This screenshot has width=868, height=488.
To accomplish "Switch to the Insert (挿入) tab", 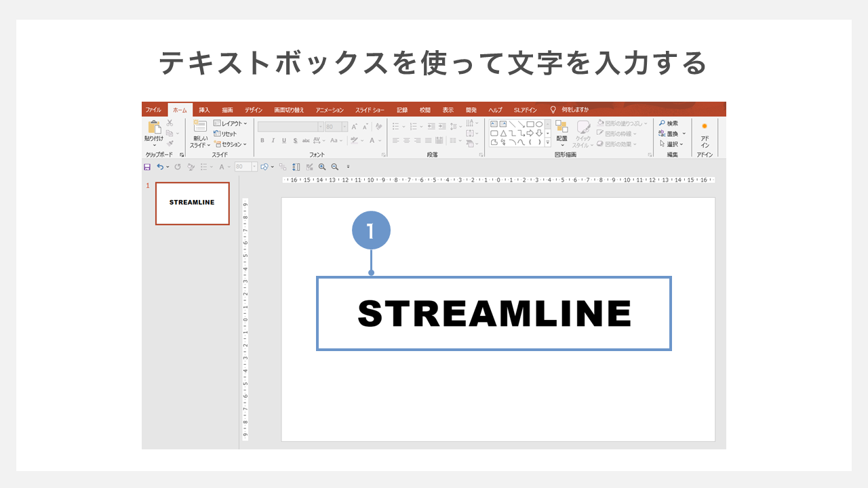I will pyautogui.click(x=204, y=110).
